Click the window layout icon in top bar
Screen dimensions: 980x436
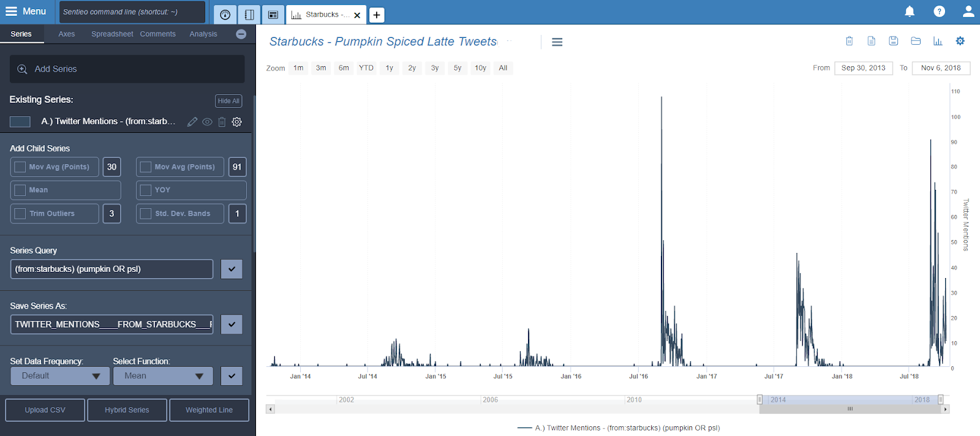(x=273, y=14)
